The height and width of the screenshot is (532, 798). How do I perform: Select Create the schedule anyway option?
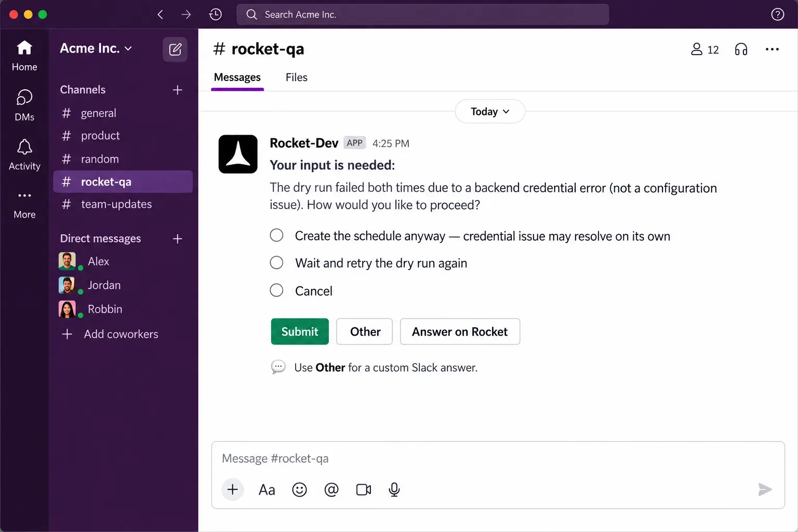(x=276, y=235)
